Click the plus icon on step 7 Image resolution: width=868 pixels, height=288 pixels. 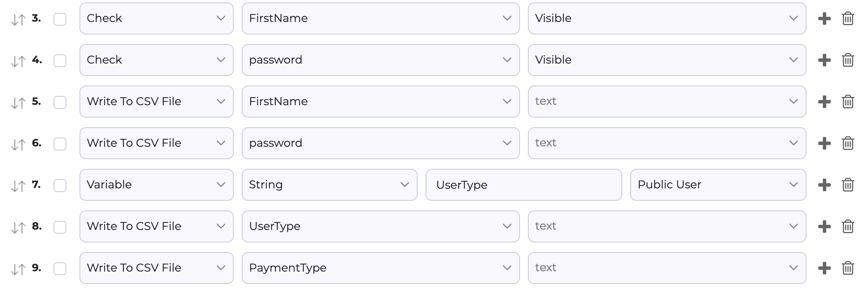pyautogui.click(x=824, y=185)
